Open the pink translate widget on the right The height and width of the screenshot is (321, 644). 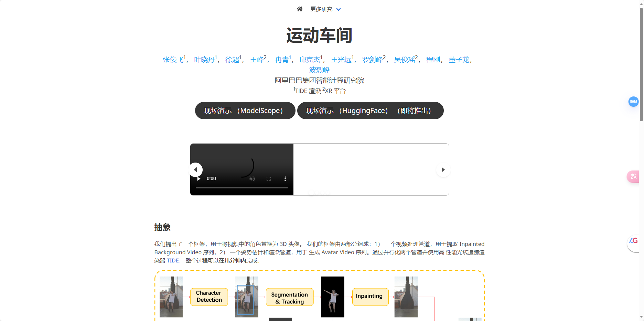click(x=633, y=176)
